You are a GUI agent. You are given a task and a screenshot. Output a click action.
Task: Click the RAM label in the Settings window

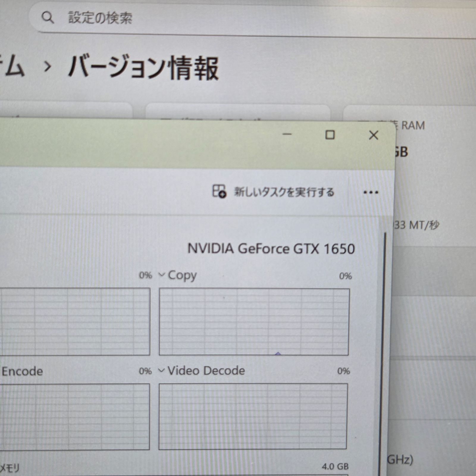[413, 125]
